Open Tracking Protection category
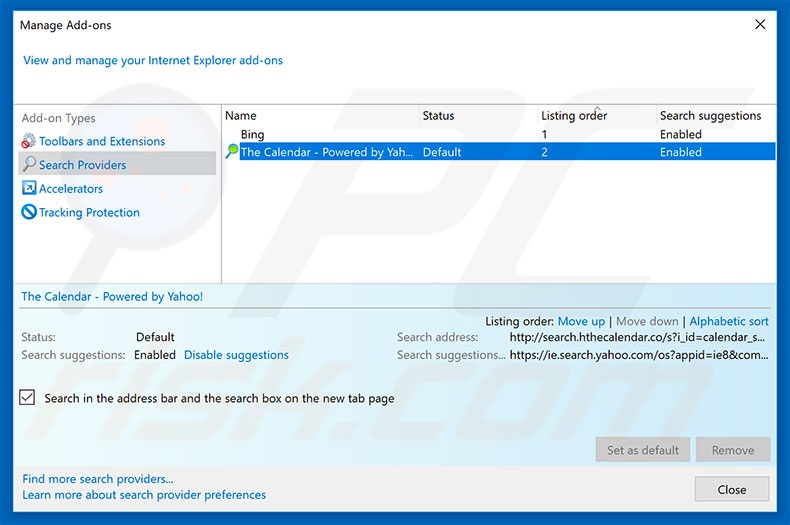The height and width of the screenshot is (525, 790). [89, 213]
